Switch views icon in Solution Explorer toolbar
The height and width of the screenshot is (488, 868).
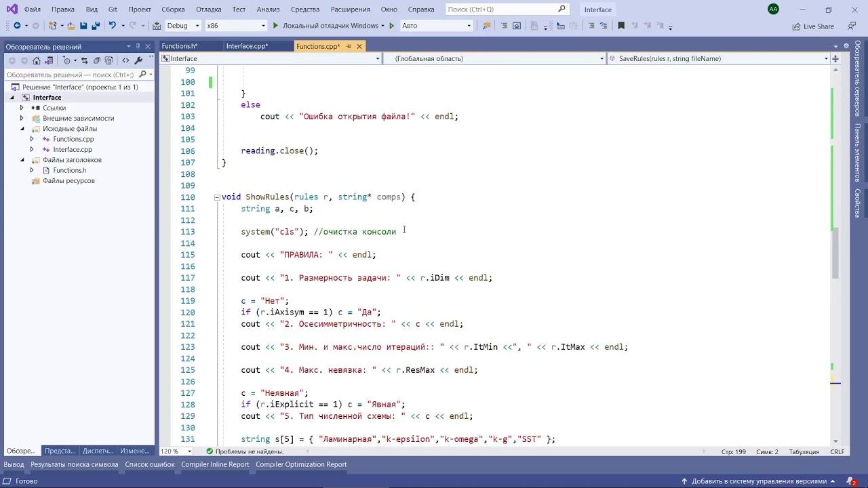[x=49, y=60]
